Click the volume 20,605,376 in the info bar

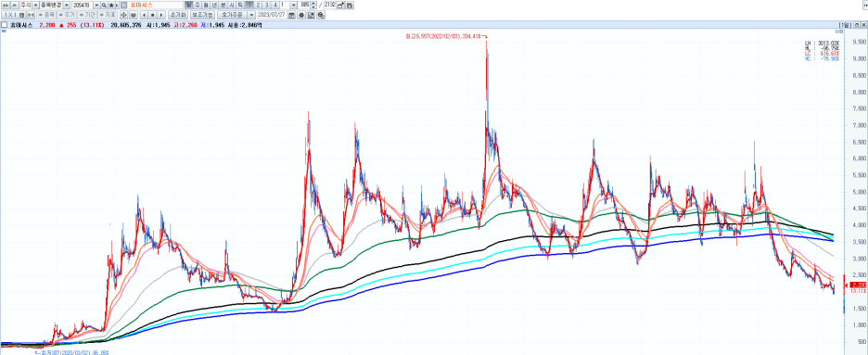point(126,25)
